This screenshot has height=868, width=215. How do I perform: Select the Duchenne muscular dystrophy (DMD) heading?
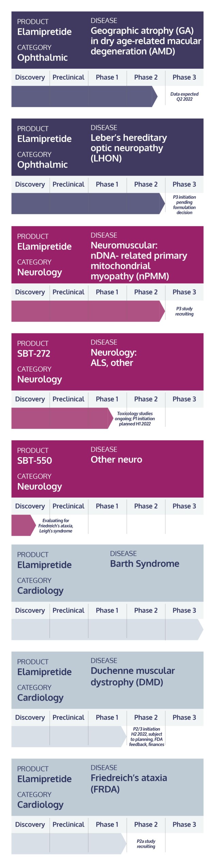pyautogui.click(x=133, y=676)
